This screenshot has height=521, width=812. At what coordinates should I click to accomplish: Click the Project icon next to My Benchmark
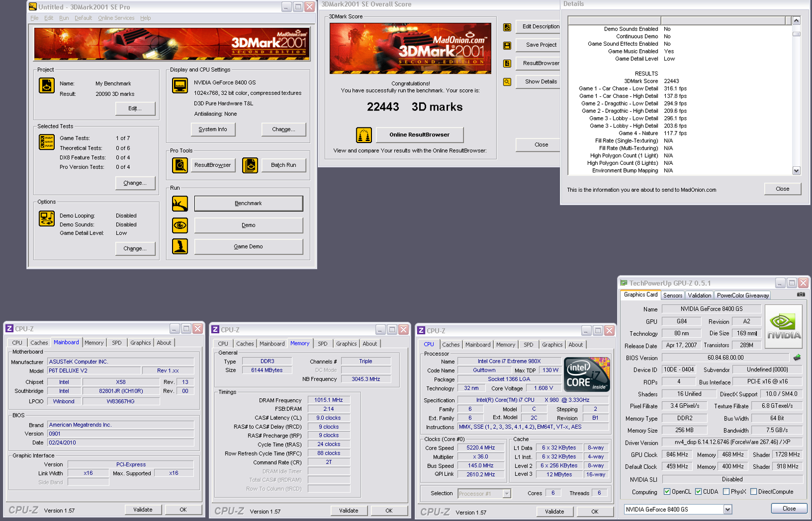[47, 85]
